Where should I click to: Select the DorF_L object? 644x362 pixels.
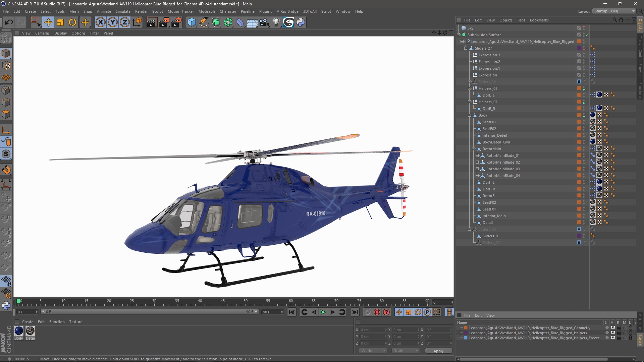[x=488, y=182]
